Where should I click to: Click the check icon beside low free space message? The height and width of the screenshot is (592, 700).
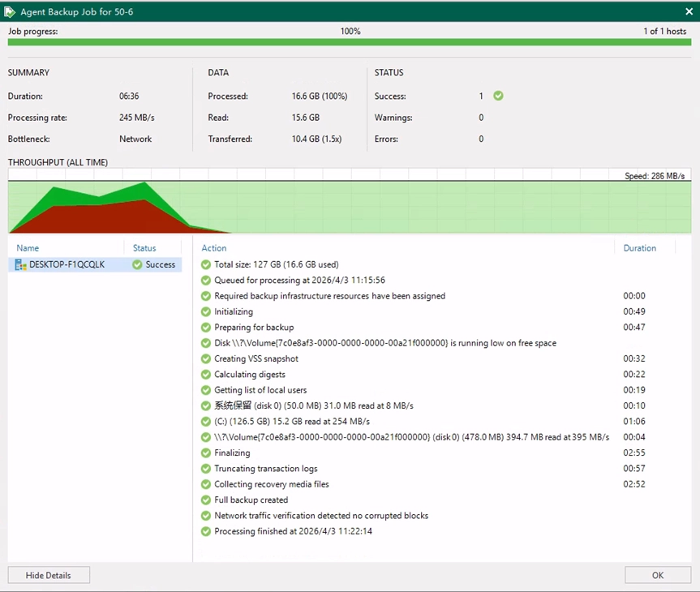(x=206, y=343)
